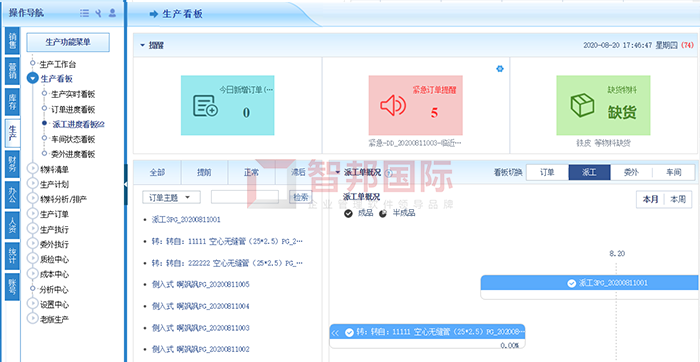The image size is (700, 362).
Task: Expand the 物料清单 tree node
Action: (x=32, y=169)
